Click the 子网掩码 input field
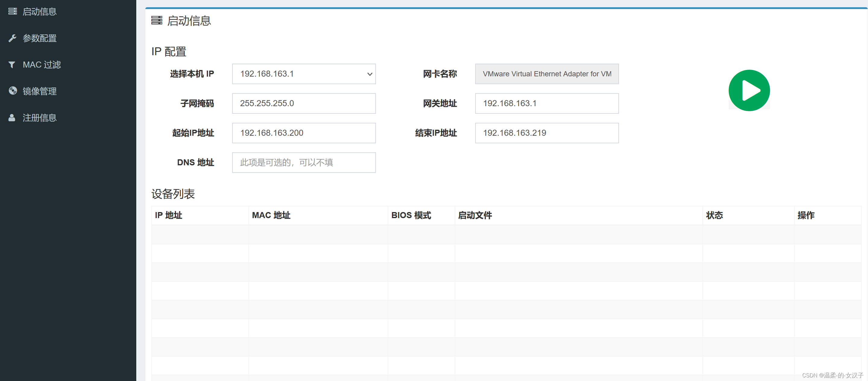Viewport: 868px width, 381px height. 304,103
